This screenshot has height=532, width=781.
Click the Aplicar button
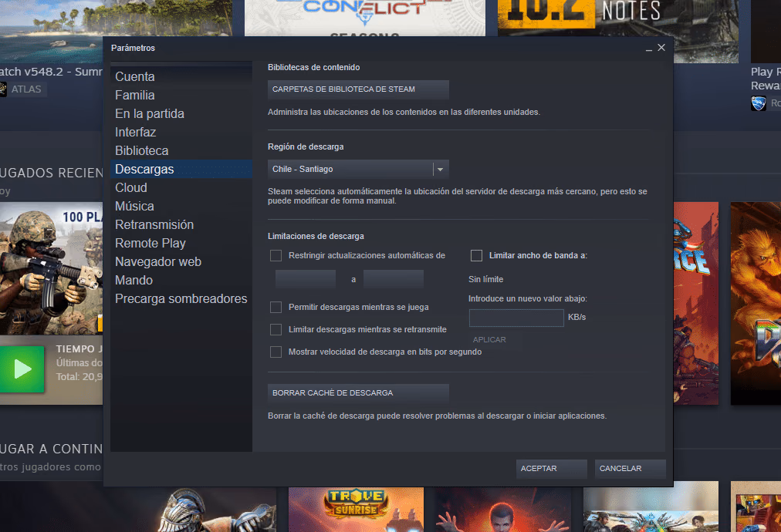[489, 339]
